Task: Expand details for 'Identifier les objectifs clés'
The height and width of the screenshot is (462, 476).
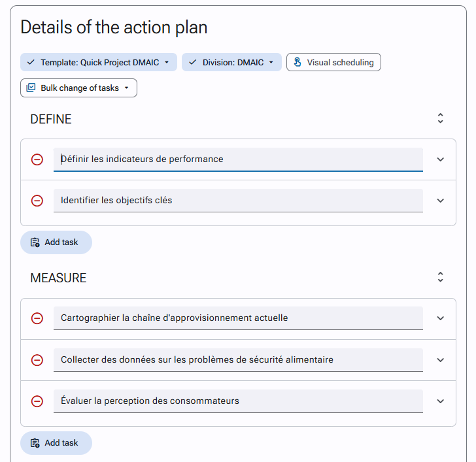Action: pyautogui.click(x=440, y=201)
